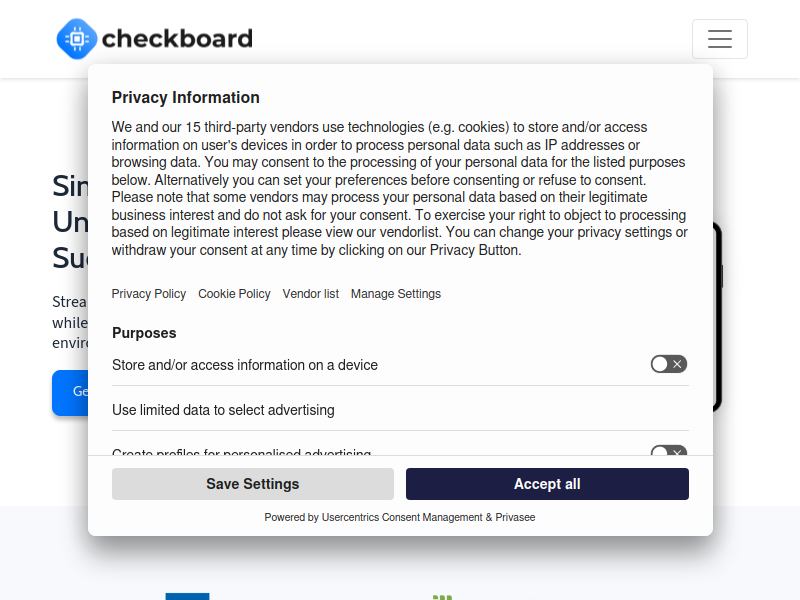800x600 pixels.
Task: Click the checkboard chip logo icon
Action: pos(77,39)
